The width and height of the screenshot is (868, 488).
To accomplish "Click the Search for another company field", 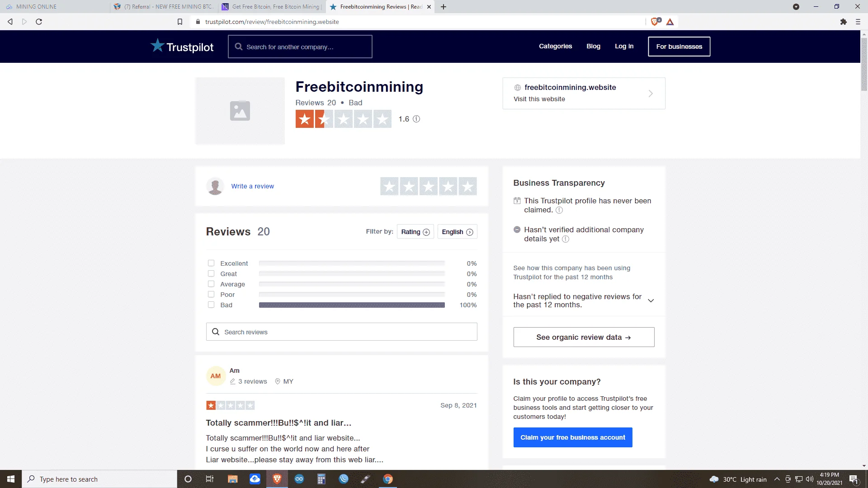I will click(300, 47).
